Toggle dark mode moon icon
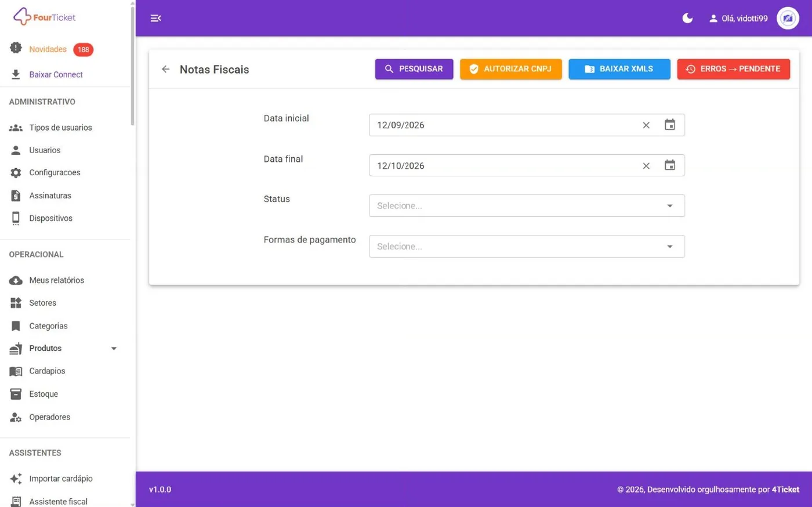The width and height of the screenshot is (812, 507). (x=687, y=18)
